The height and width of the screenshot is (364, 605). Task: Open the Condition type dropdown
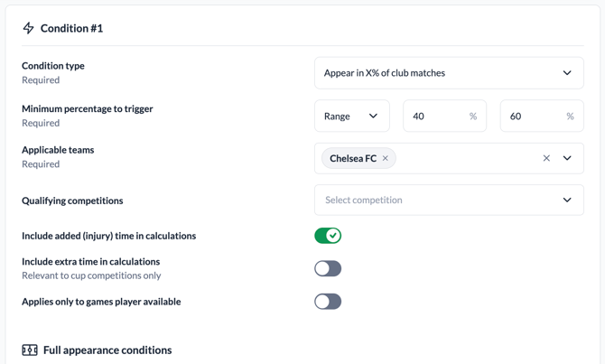(x=448, y=73)
